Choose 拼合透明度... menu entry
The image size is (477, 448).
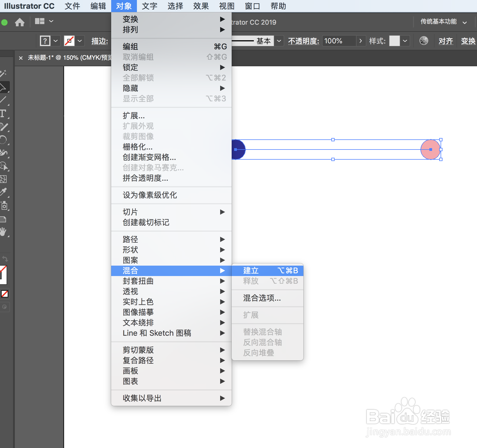171,178
